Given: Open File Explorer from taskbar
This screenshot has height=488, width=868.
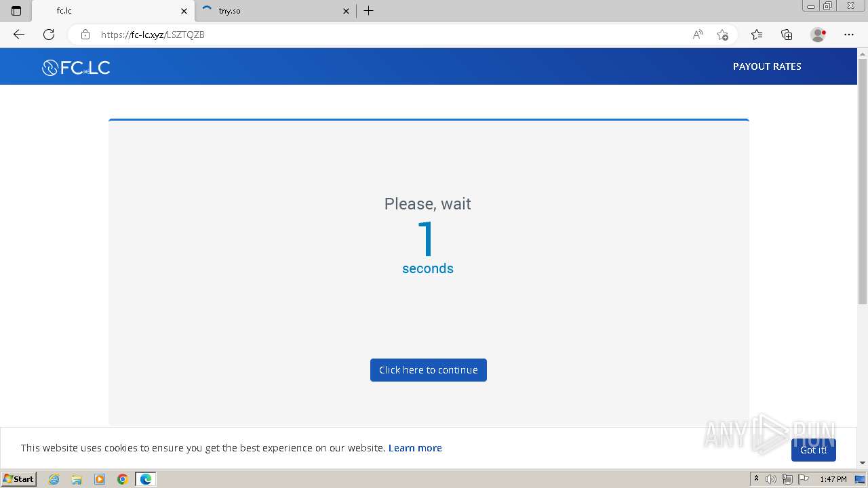Looking at the screenshot, I should coord(77,479).
